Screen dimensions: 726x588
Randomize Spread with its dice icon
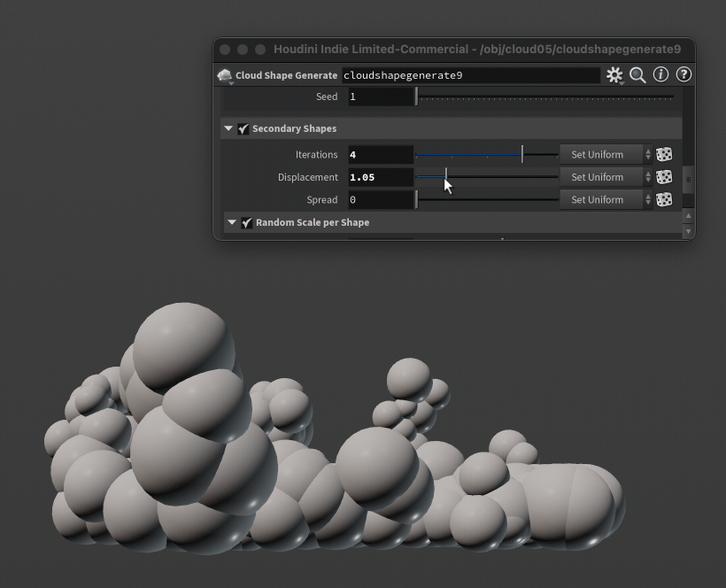tap(664, 199)
